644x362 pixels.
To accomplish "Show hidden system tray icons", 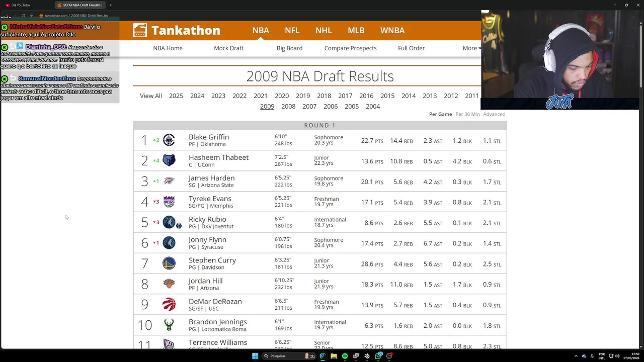I will (577, 356).
